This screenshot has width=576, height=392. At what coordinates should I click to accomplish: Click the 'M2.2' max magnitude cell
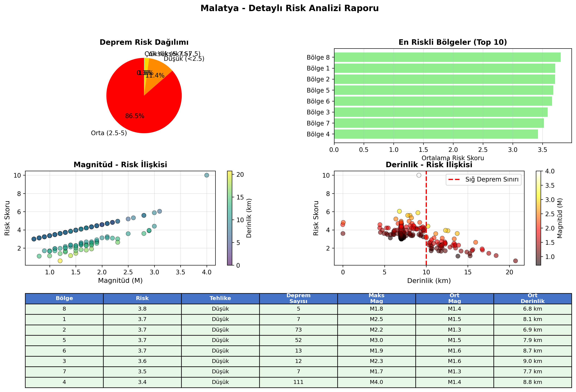[x=376, y=330]
